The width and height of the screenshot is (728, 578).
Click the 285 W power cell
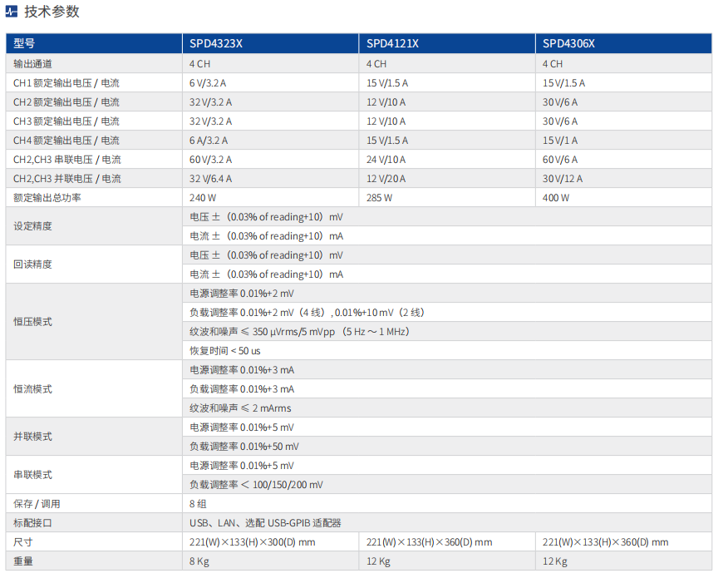tap(379, 198)
